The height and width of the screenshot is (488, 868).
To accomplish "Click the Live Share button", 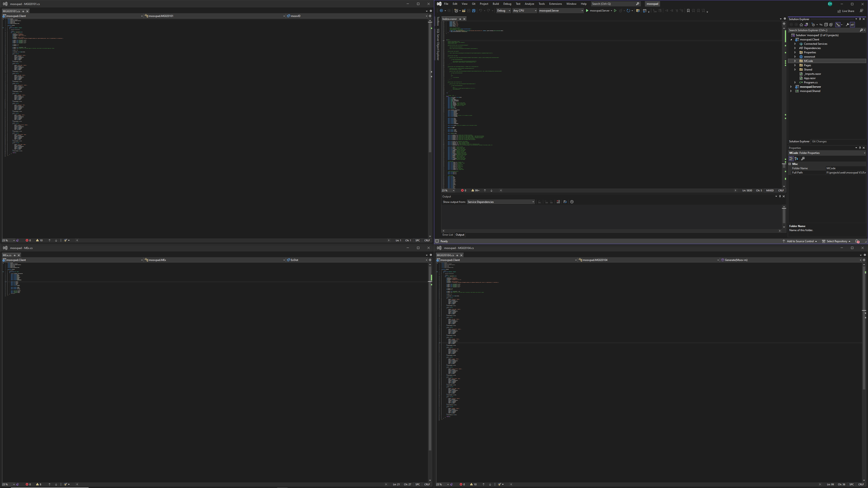I will tap(846, 11).
